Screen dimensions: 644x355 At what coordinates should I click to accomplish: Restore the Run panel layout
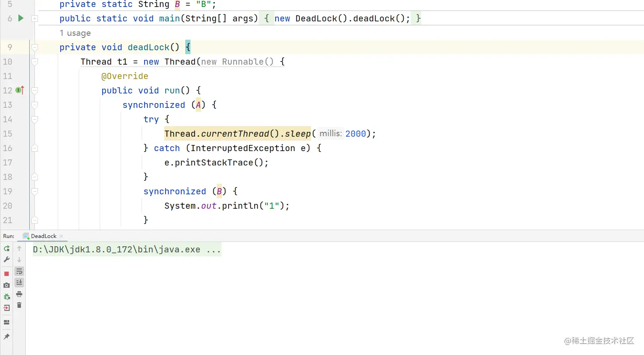7,322
